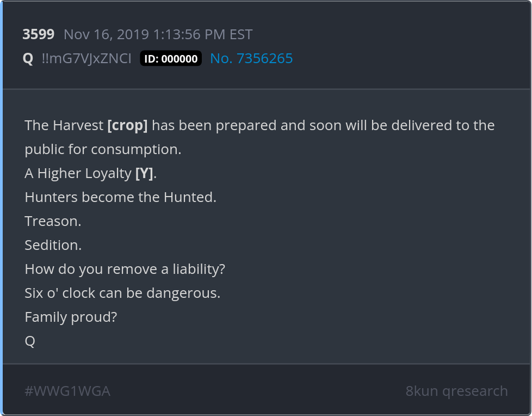Image resolution: width=532 pixels, height=416 pixels.
Task: Click the words "The Harvest"
Action: click(64, 125)
